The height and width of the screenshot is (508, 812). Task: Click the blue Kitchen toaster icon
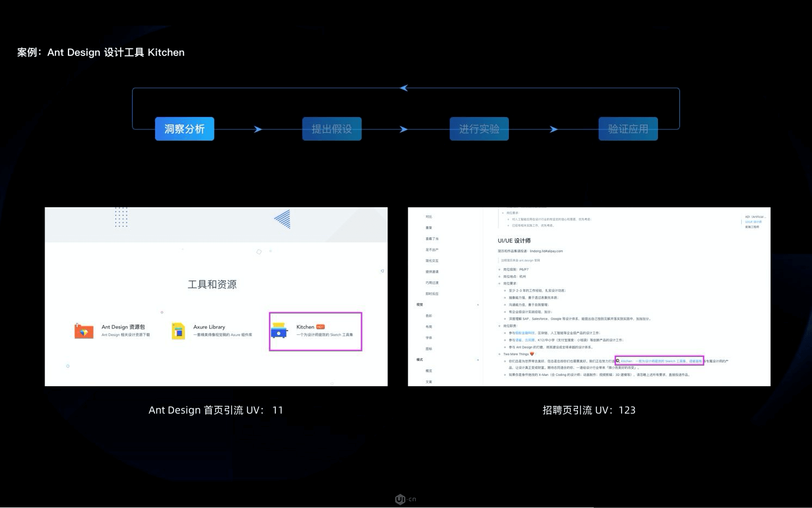point(279,330)
